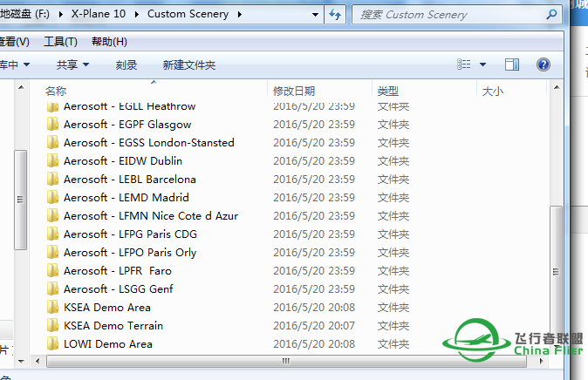Open the 查看(V) menu
The height and width of the screenshot is (380, 588).
click(14, 42)
